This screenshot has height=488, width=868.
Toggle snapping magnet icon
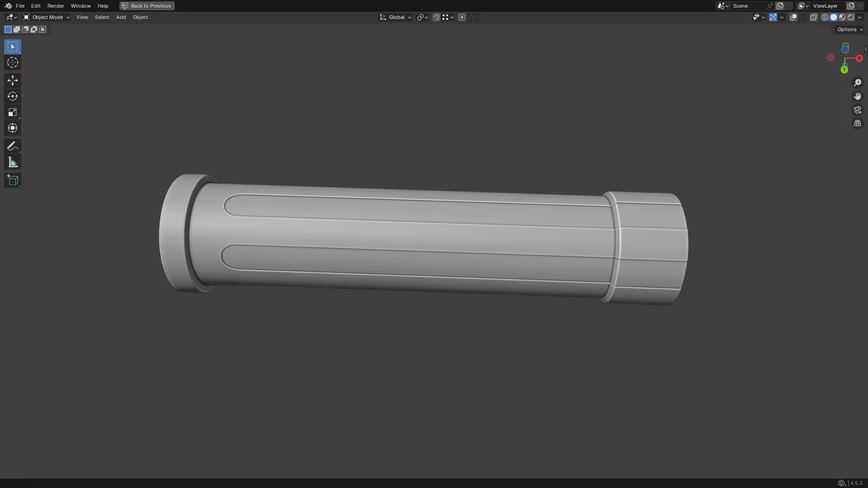436,17
